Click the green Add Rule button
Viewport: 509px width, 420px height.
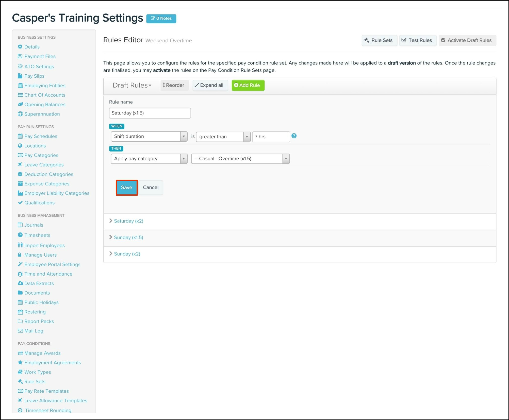pos(248,85)
